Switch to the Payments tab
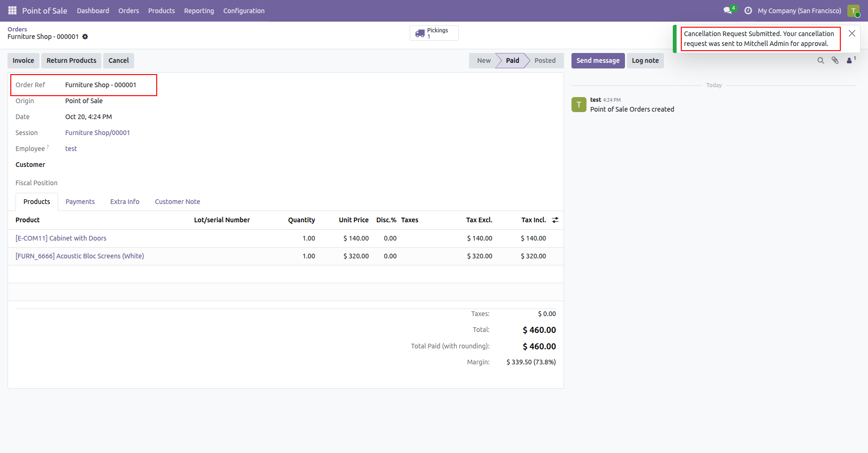 click(80, 202)
